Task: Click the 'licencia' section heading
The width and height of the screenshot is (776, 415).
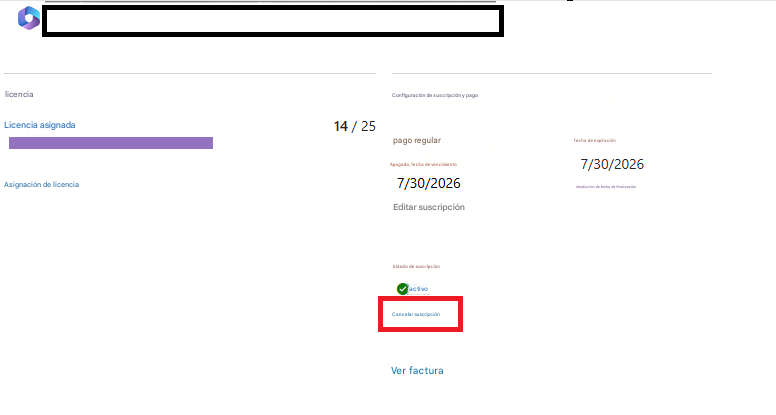Action: tap(19, 94)
